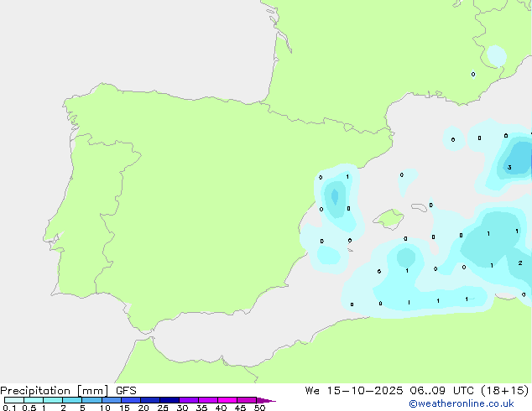Image resolution: width=532 pixels, height=411 pixels.
Task: Pick the 15 to 20 mm blue swatch
Action: coord(131,400)
